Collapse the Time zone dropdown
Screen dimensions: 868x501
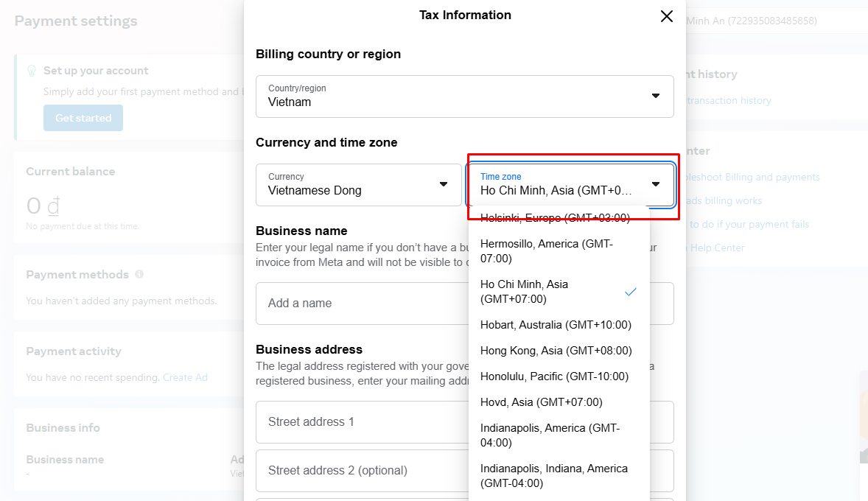click(x=571, y=185)
